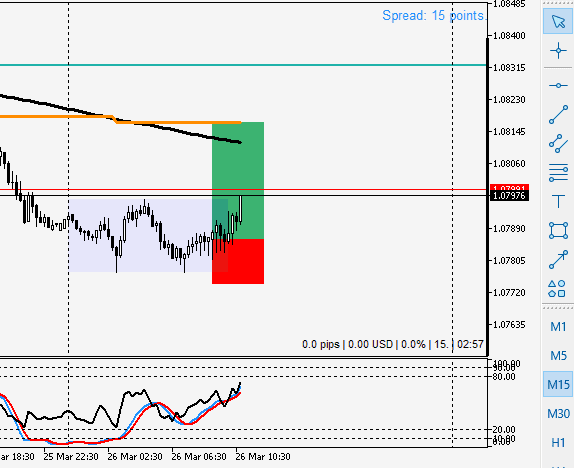574x468 pixels.
Task: Click the 26 Mar 10:30 time label
Action: tap(263, 457)
